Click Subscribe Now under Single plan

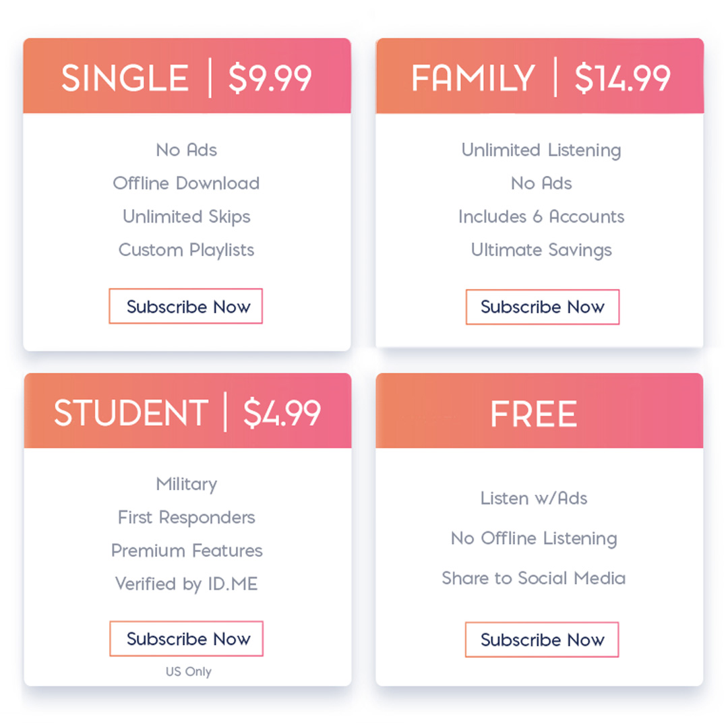coord(186,306)
